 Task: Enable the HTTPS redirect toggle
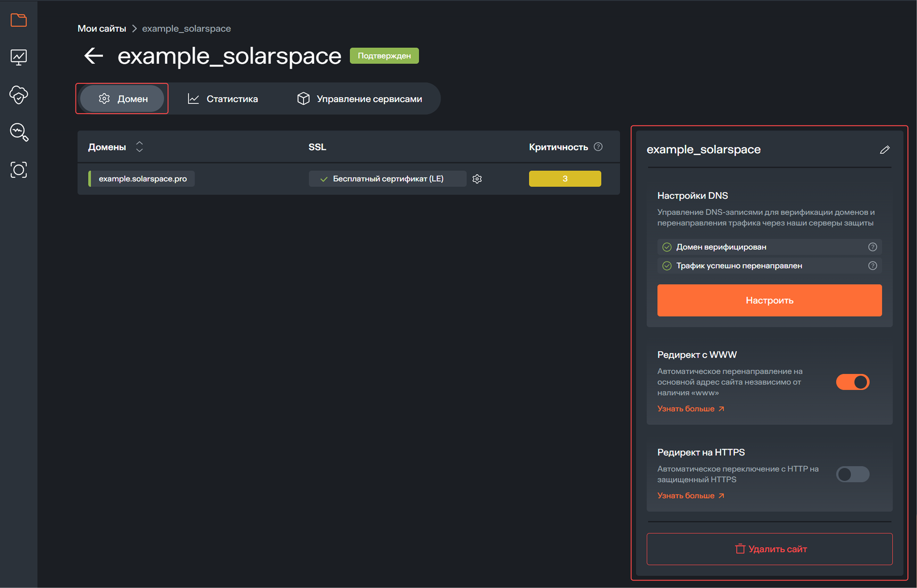853,474
